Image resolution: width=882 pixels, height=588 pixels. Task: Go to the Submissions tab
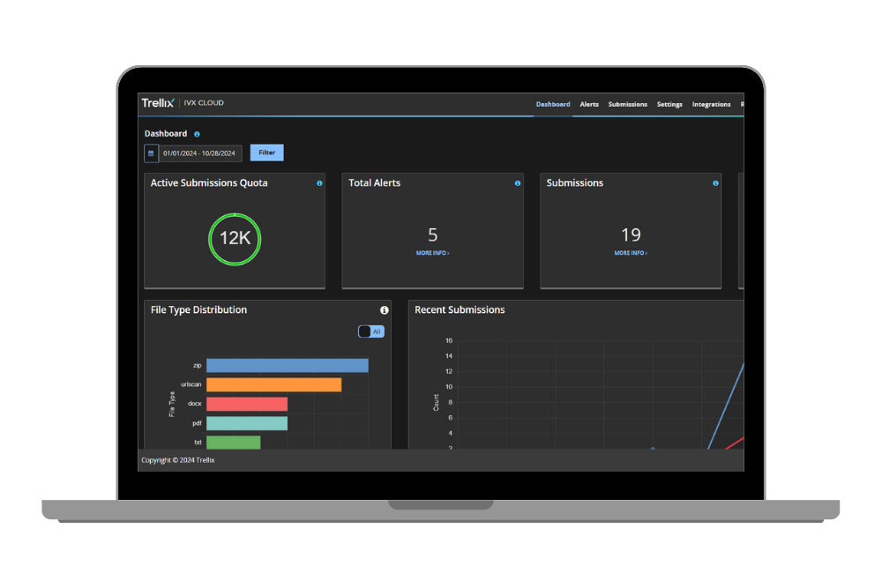628,105
